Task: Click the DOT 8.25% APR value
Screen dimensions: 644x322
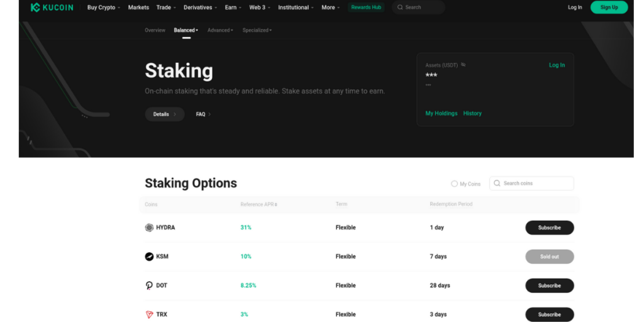Action: [x=248, y=286]
